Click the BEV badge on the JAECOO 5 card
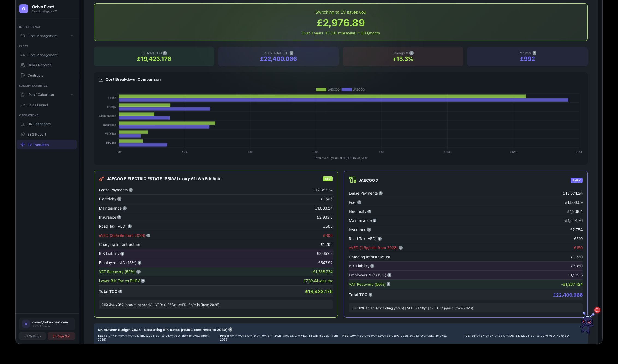Image resolution: width=618 pixels, height=364 pixels. [328, 179]
